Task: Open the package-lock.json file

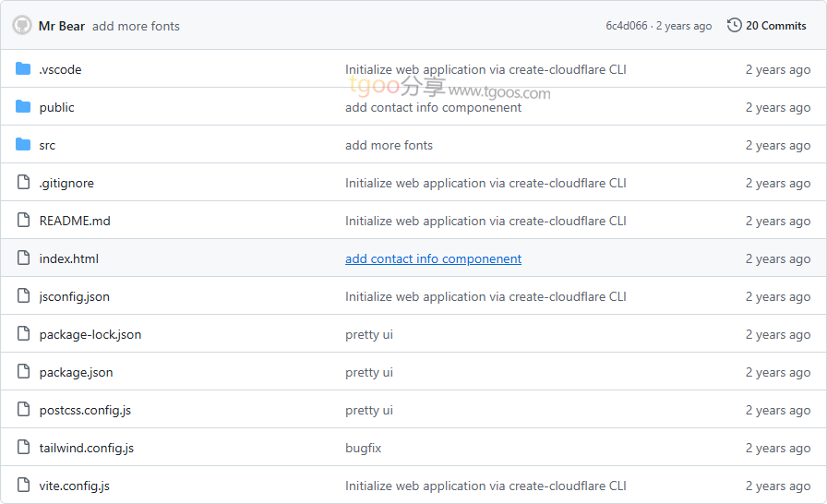Action: (x=90, y=334)
